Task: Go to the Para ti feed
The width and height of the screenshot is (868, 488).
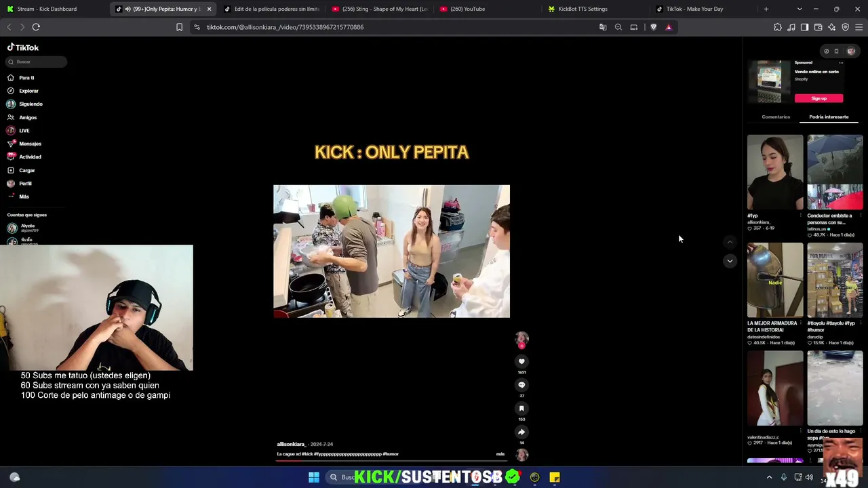Action: tap(20, 78)
